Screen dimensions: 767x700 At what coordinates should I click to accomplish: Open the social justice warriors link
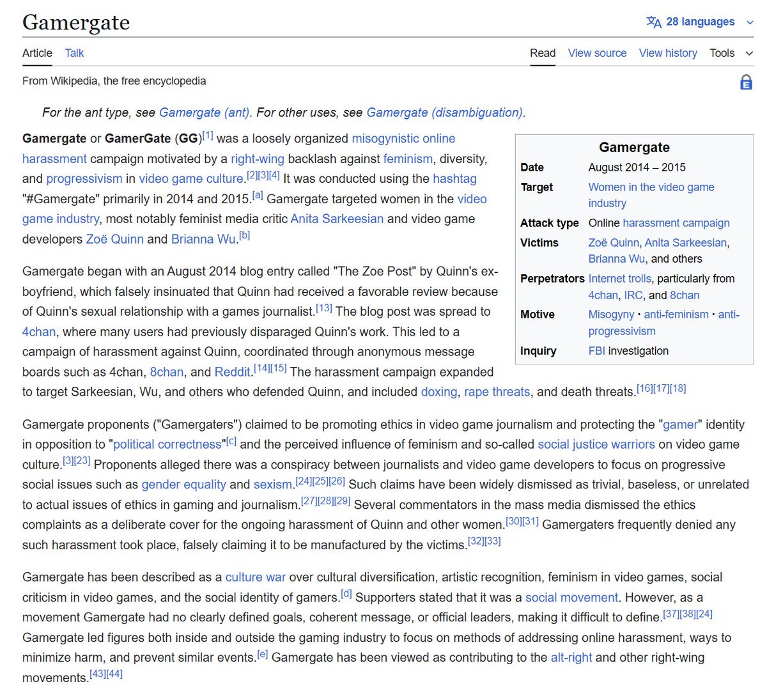596,444
